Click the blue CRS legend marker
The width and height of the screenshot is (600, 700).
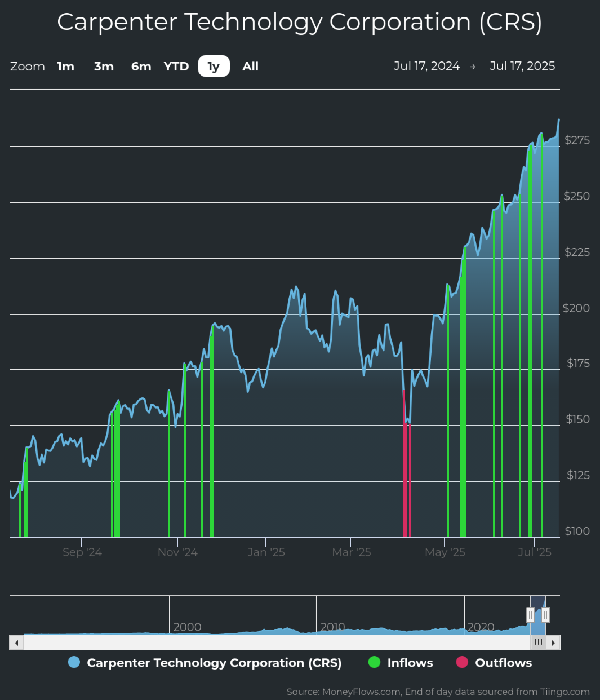tap(74, 662)
